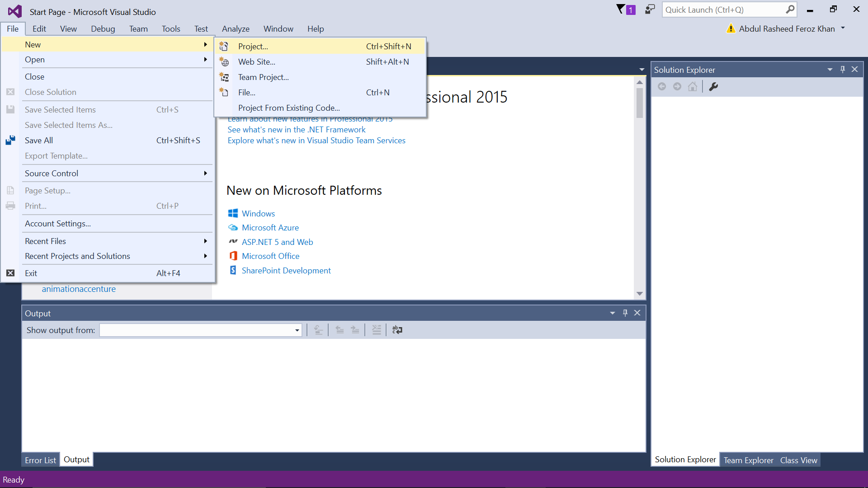Screen dimensions: 868x488
Task: Click the Windows logo icon on Start Page
Action: click(x=233, y=213)
